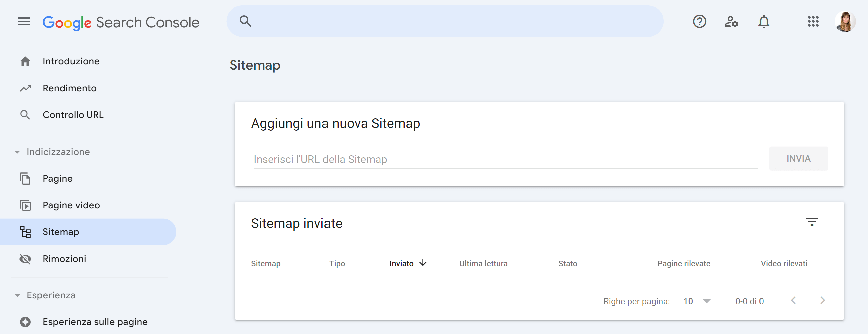Click the Search Console search magnifier icon
Screen dimensions: 868x334
click(x=246, y=21)
